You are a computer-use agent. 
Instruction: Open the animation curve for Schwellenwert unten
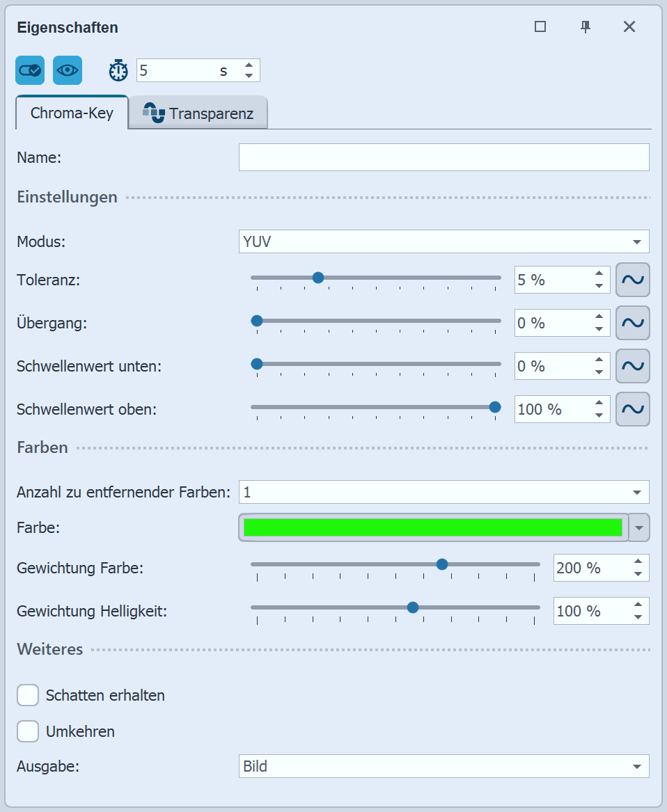click(x=632, y=366)
